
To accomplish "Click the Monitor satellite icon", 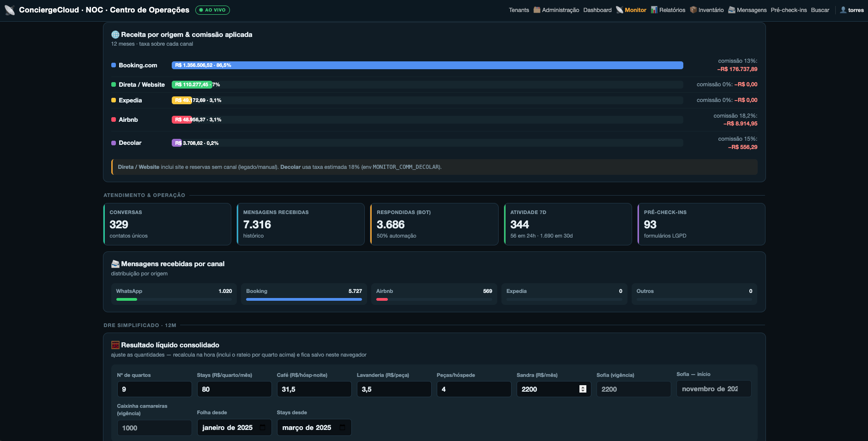I will tap(620, 10).
